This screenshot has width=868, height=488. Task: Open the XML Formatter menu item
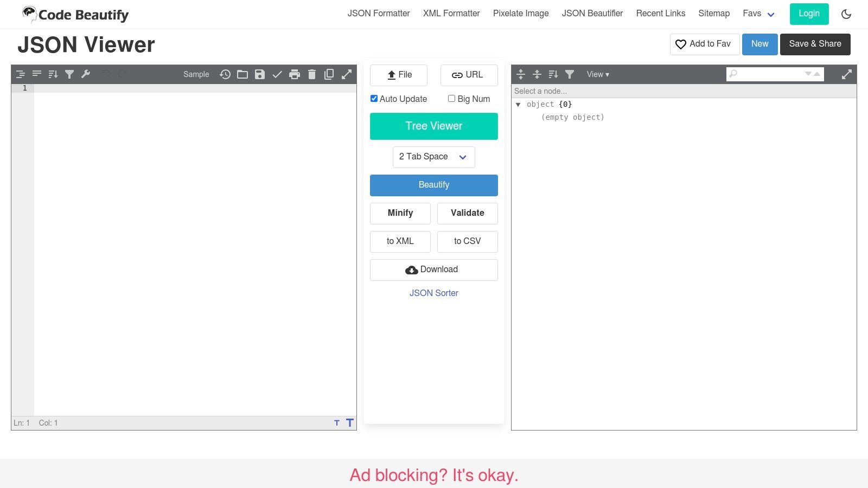[451, 14]
